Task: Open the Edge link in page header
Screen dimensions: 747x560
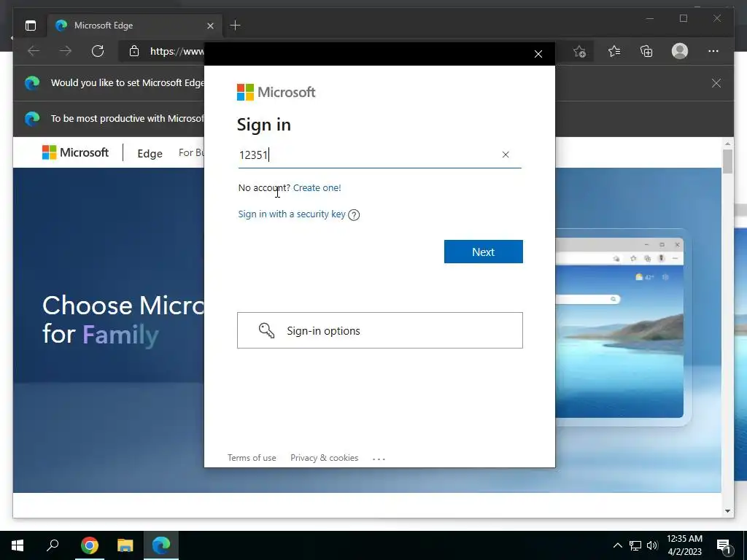Action: pos(150,153)
